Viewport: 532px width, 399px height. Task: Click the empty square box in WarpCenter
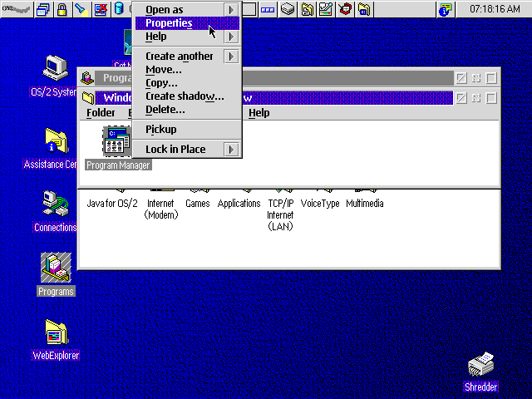249,9
